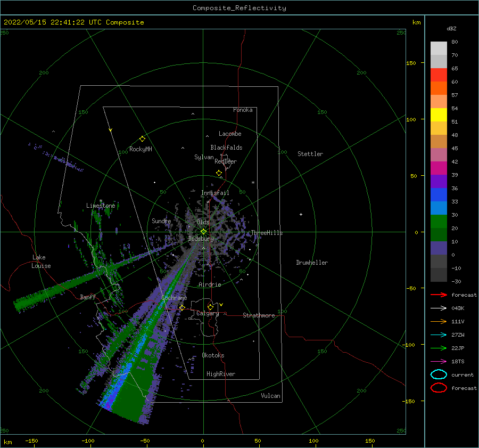Image resolution: width=479 pixels, height=448 pixels.
Task: Pick the magenta 18TS arrow legend icon
Action: click(439, 362)
